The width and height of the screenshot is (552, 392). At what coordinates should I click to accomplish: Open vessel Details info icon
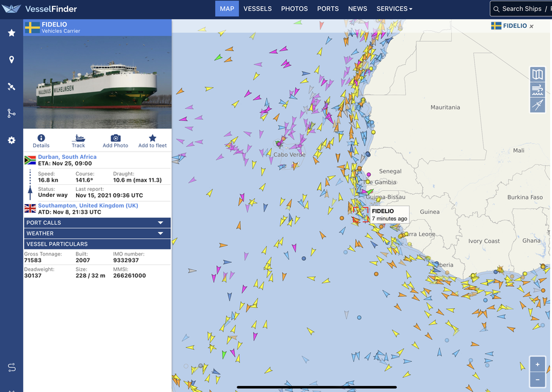click(x=41, y=141)
